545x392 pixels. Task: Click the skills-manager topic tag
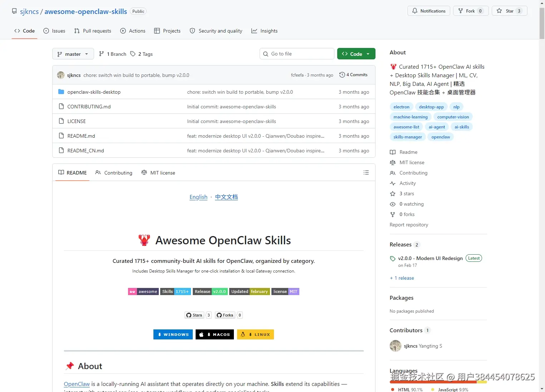click(408, 137)
